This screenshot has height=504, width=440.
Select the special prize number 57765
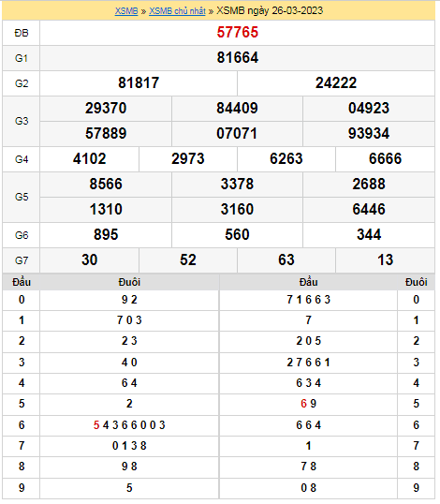(x=238, y=32)
